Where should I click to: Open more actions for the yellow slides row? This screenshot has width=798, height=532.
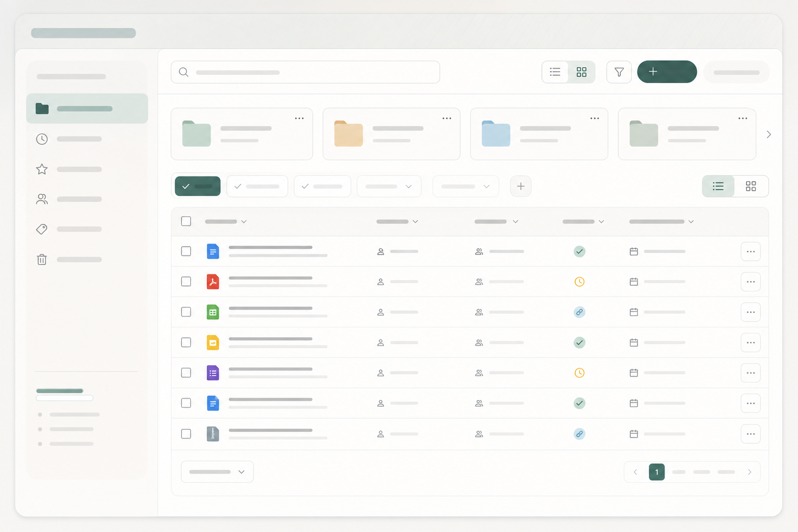coord(751,342)
